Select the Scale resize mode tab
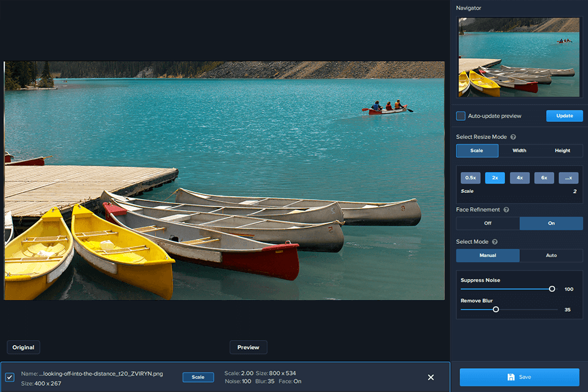The height and width of the screenshot is (392, 588). (477, 151)
